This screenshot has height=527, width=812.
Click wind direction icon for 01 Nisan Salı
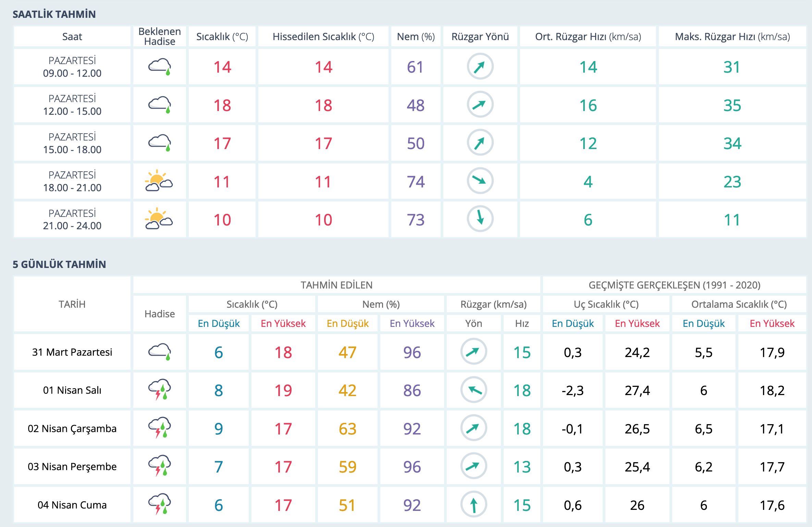coord(473,390)
